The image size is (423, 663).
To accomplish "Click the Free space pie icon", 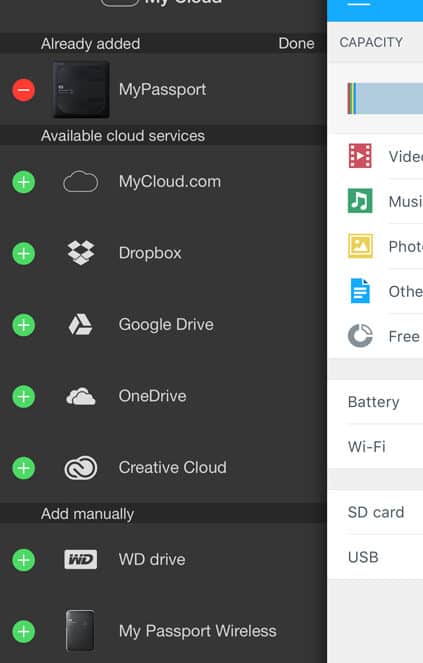I will pyautogui.click(x=360, y=336).
